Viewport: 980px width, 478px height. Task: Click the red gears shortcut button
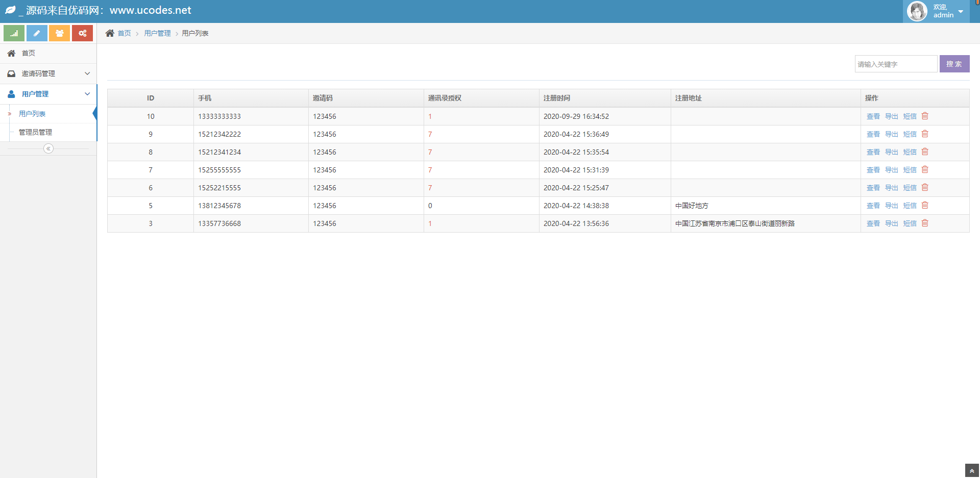click(x=82, y=33)
